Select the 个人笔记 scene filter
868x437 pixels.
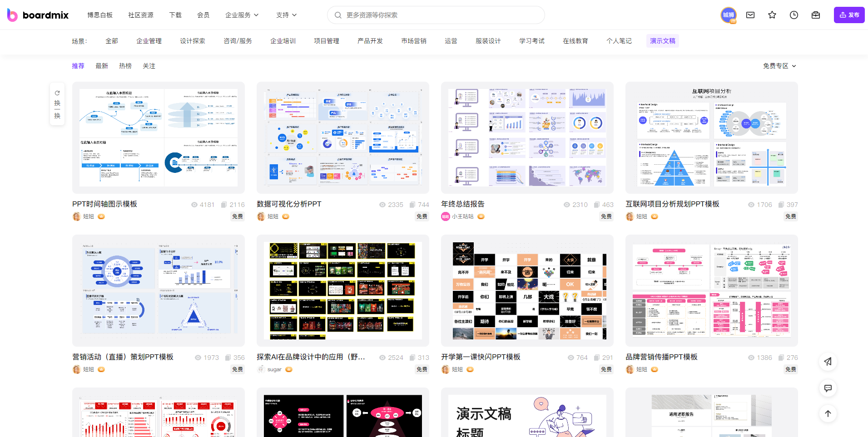(x=619, y=41)
